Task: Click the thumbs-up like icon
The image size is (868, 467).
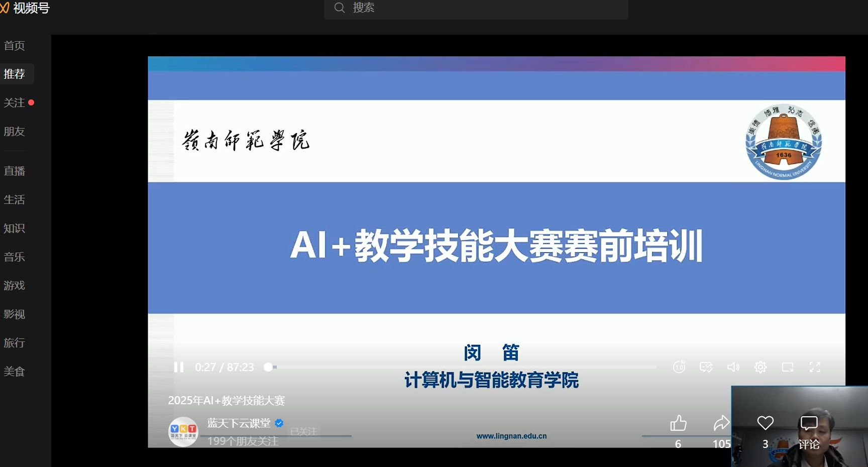Action: [x=678, y=423]
